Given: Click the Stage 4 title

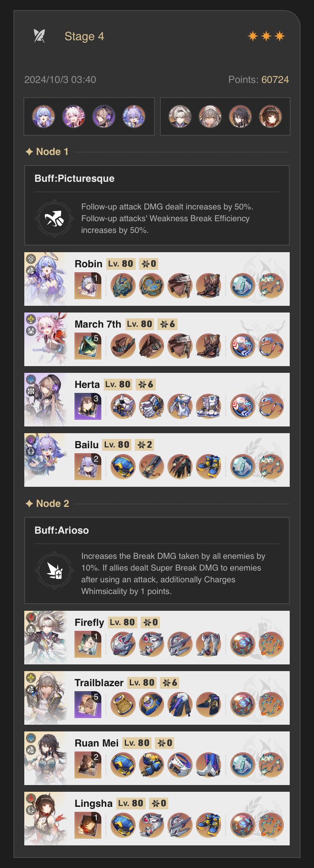Looking at the screenshot, I should 84,36.
